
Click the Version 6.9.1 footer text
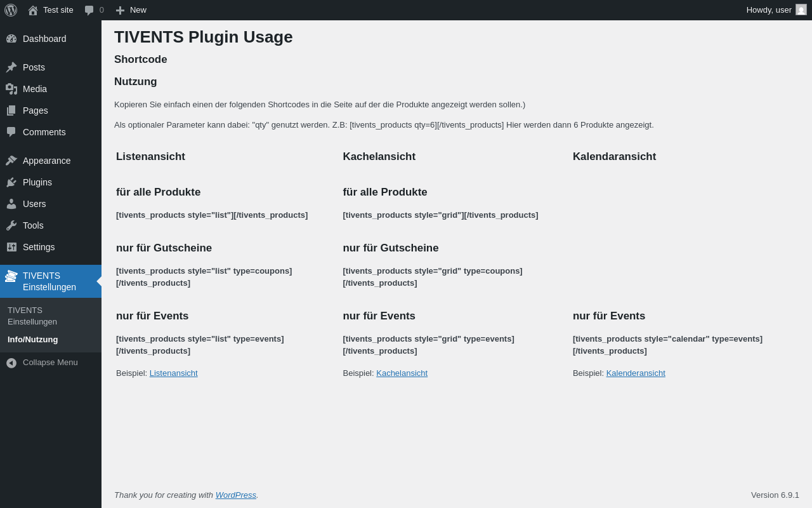pyautogui.click(x=775, y=495)
